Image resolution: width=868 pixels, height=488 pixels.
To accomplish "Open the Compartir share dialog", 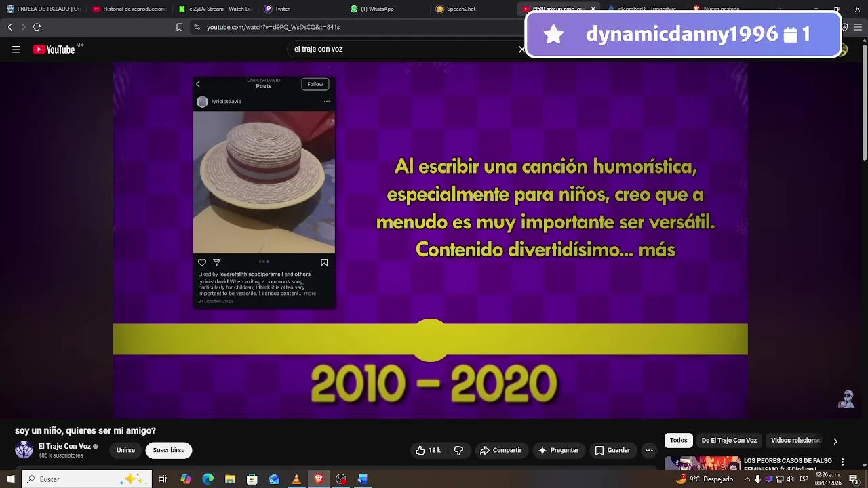I will click(500, 450).
